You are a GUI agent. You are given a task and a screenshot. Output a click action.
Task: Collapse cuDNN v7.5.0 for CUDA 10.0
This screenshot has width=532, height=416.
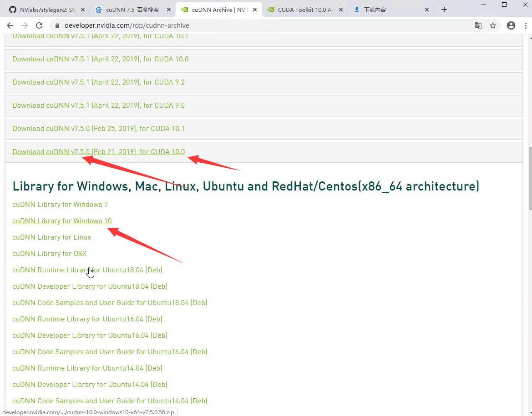[x=264, y=152]
